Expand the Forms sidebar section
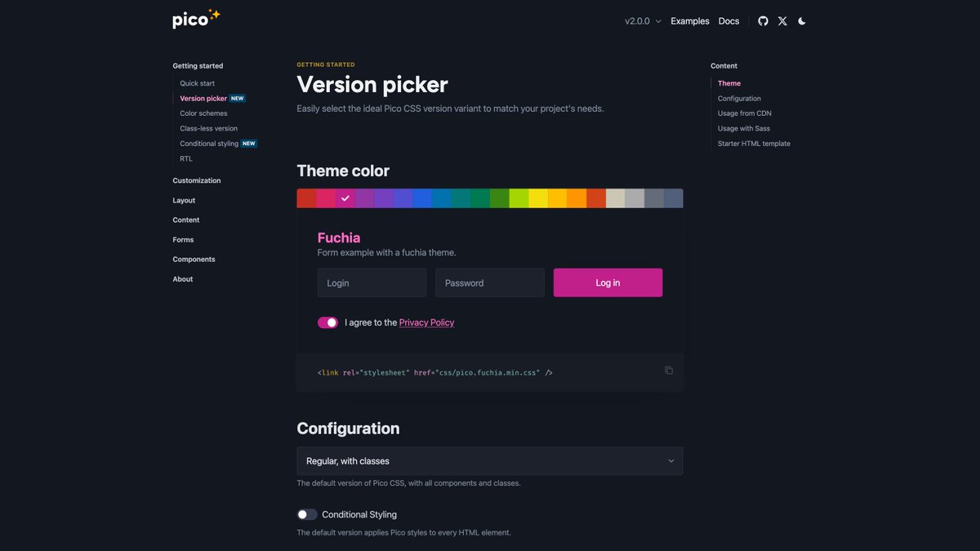Screen dimensions: 980x551 (x=183, y=240)
